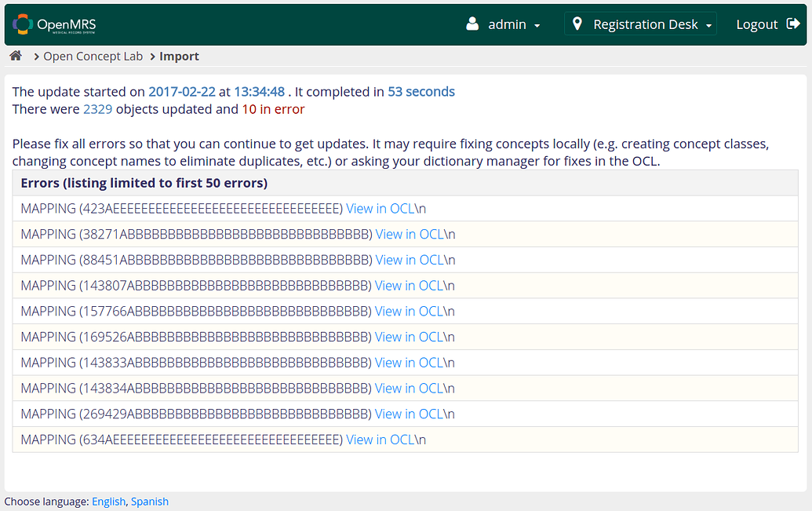Go to the home page icon
Image resolution: width=812 pixels, height=511 pixels.
tap(16, 56)
